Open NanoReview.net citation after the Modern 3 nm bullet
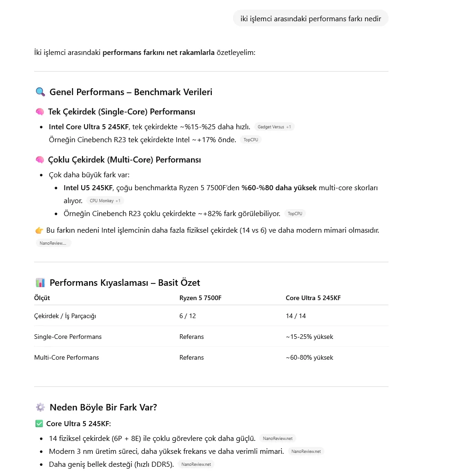Screen dimensions: 472x476 coord(306,452)
